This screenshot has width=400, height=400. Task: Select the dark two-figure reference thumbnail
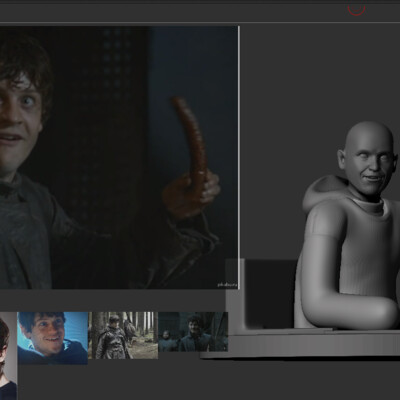pyautogui.click(x=193, y=332)
